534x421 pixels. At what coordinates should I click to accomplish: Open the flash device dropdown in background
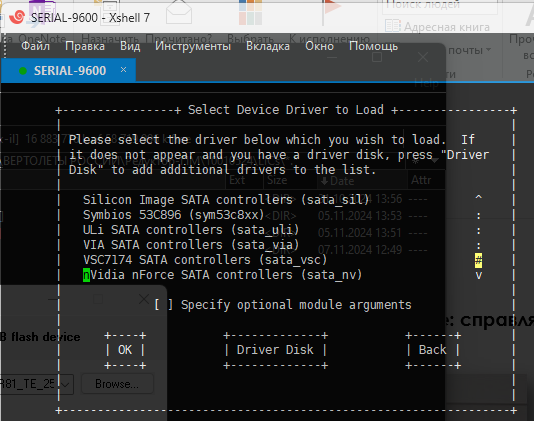click(65, 385)
